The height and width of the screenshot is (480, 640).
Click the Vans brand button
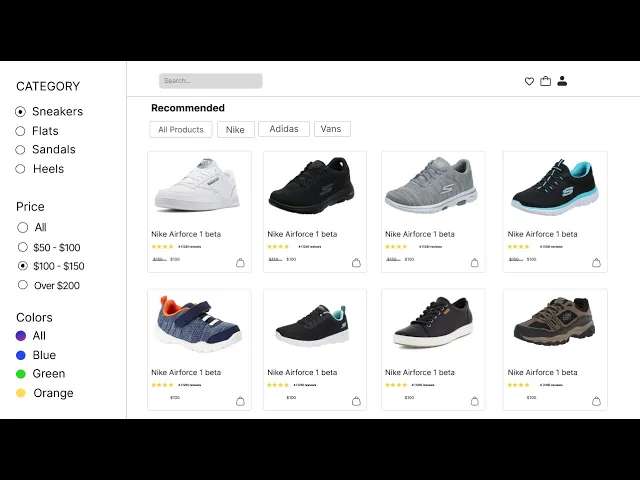tap(332, 129)
